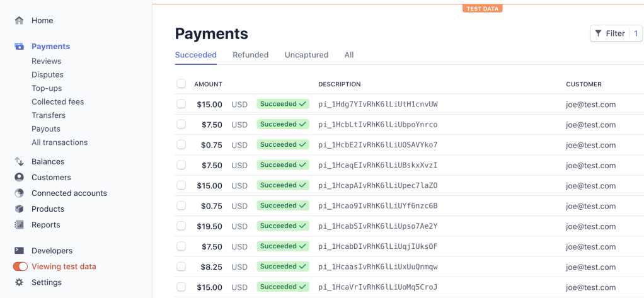Click the Payments wallet icon
Viewport: 644px width, 298px height.
pos(19,47)
